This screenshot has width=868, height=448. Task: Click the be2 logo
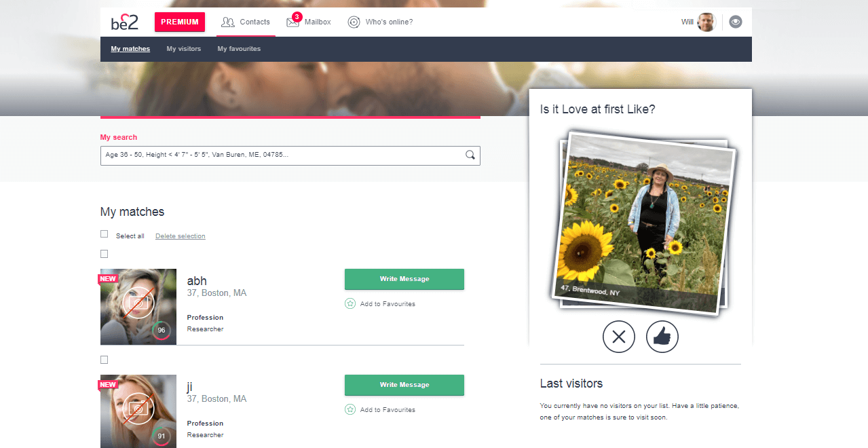point(125,22)
